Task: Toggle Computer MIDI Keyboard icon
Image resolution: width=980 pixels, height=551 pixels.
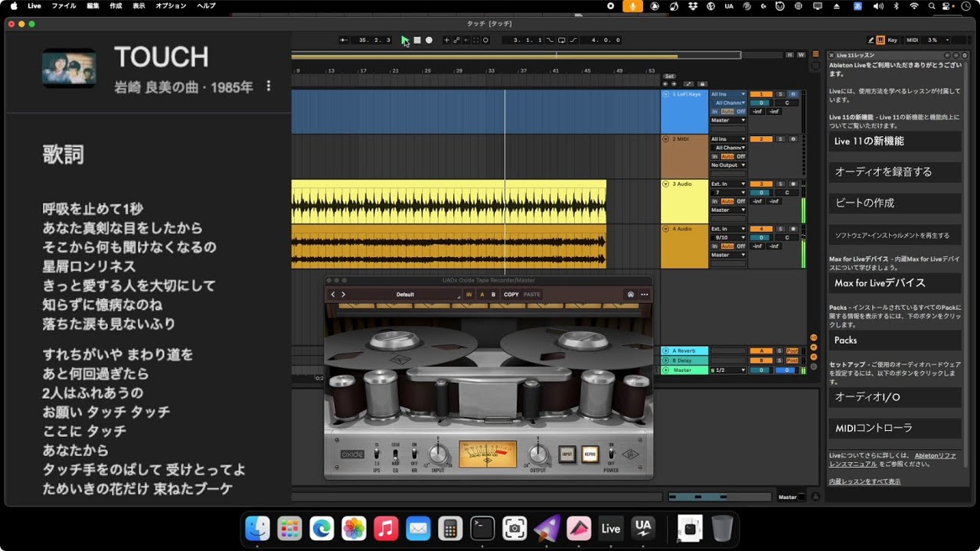Action: 880,40
